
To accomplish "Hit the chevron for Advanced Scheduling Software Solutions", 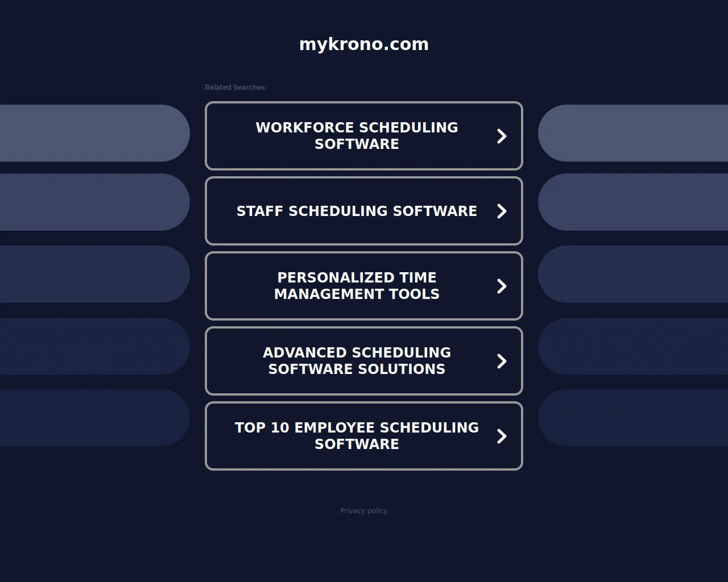I will 502,361.
